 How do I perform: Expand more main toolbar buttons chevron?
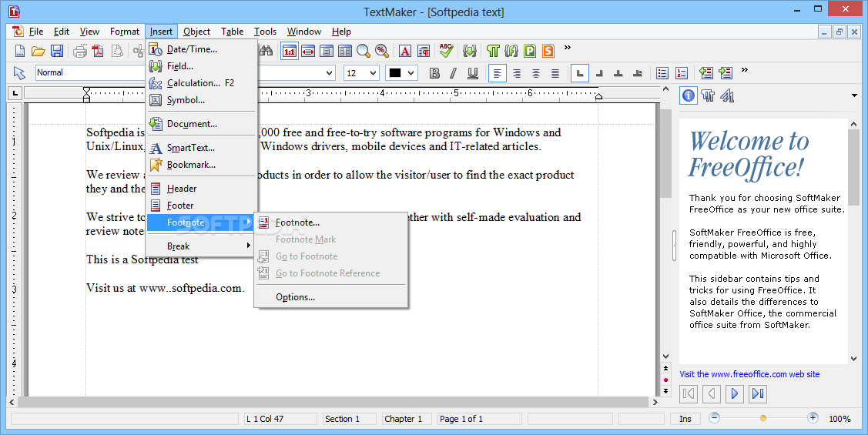click(x=568, y=48)
